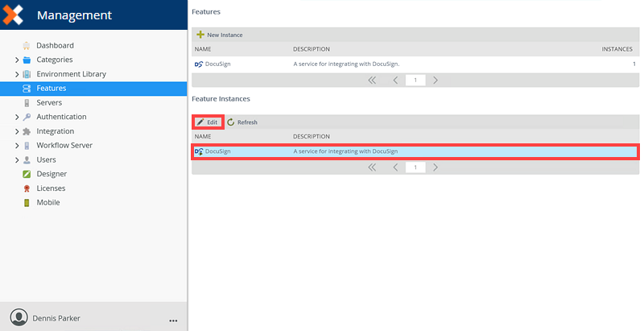The height and width of the screenshot is (331, 644).
Task: Click the Refresh button label
Action: click(247, 122)
